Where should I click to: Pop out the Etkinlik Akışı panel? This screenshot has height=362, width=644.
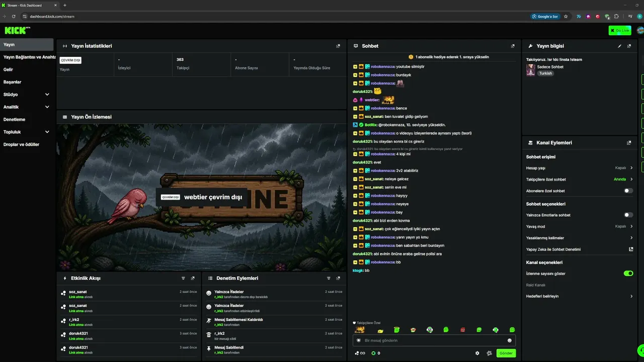[193, 278]
